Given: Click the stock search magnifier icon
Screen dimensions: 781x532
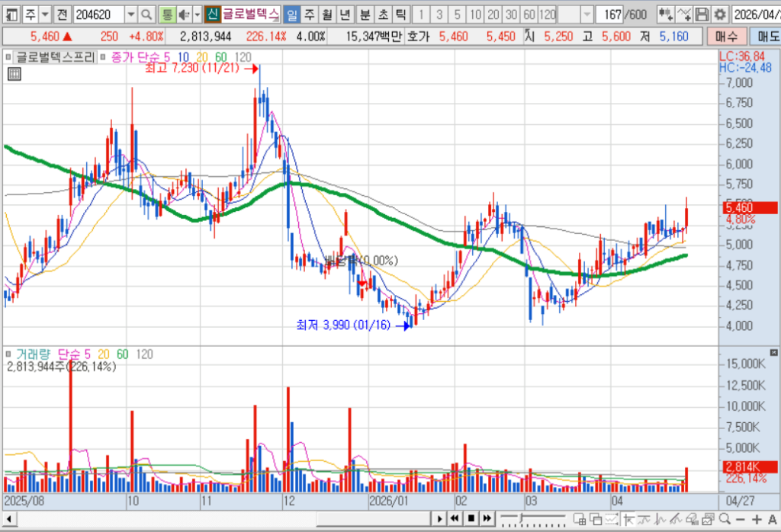Looking at the screenshot, I should (x=146, y=15).
